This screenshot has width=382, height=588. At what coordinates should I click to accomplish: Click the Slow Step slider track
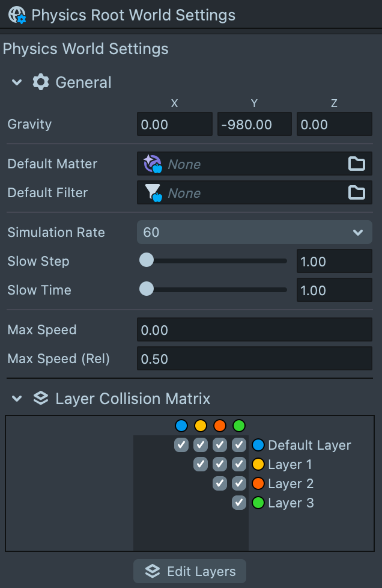click(x=213, y=260)
